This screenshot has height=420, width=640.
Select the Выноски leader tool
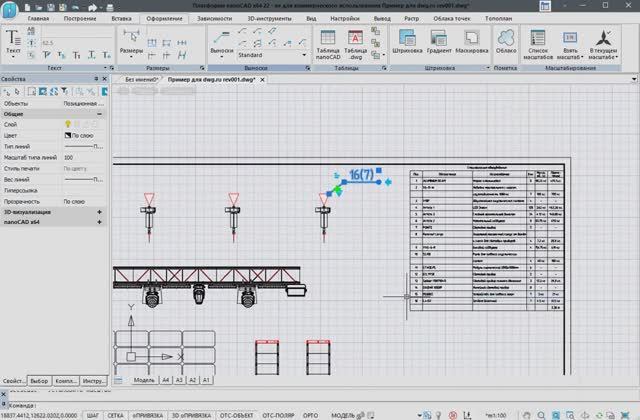[x=222, y=41]
